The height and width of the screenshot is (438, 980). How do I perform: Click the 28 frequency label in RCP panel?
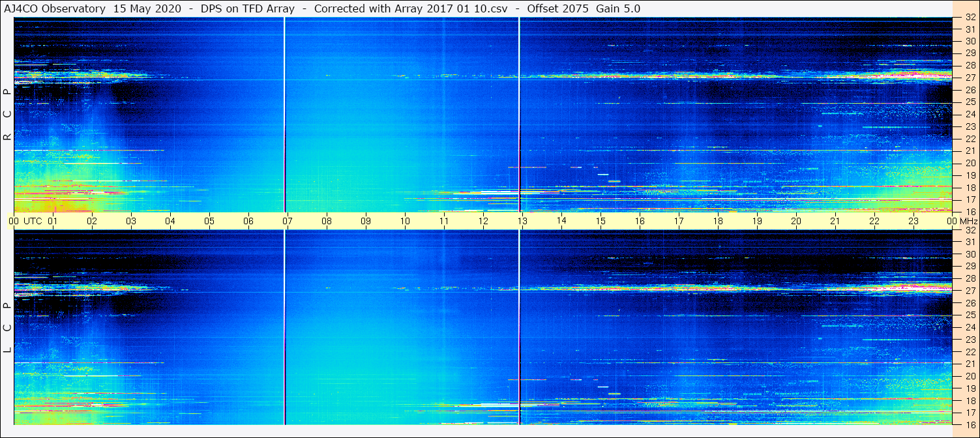click(x=970, y=65)
